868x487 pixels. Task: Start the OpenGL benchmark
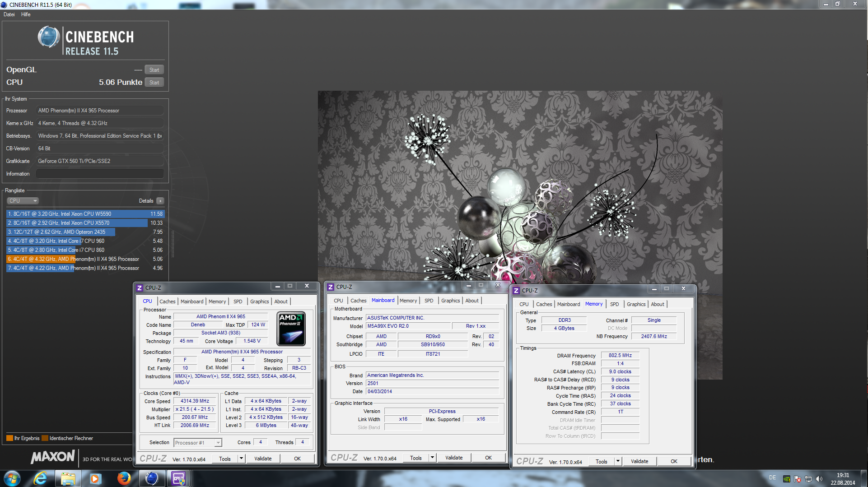[x=154, y=70]
